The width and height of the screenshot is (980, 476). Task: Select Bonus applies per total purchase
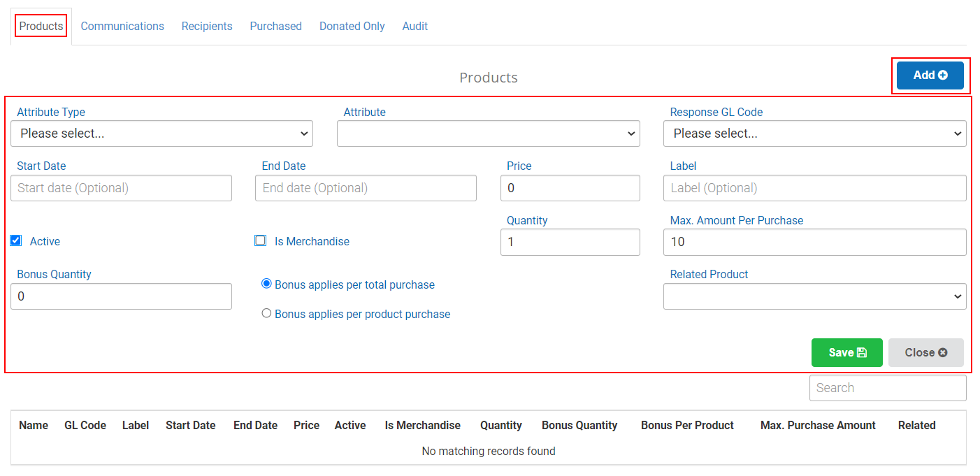[266, 284]
